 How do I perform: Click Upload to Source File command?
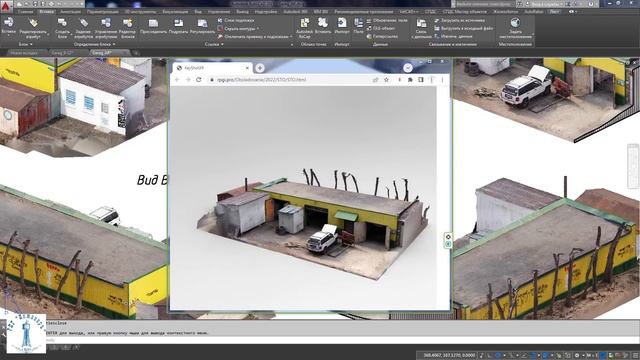point(464,28)
